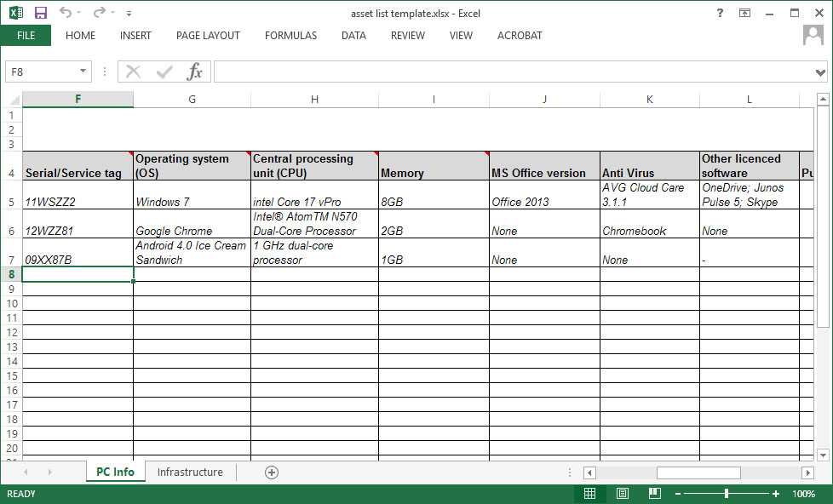
Task: Expand the formula bar chevron
Action: pos(820,72)
